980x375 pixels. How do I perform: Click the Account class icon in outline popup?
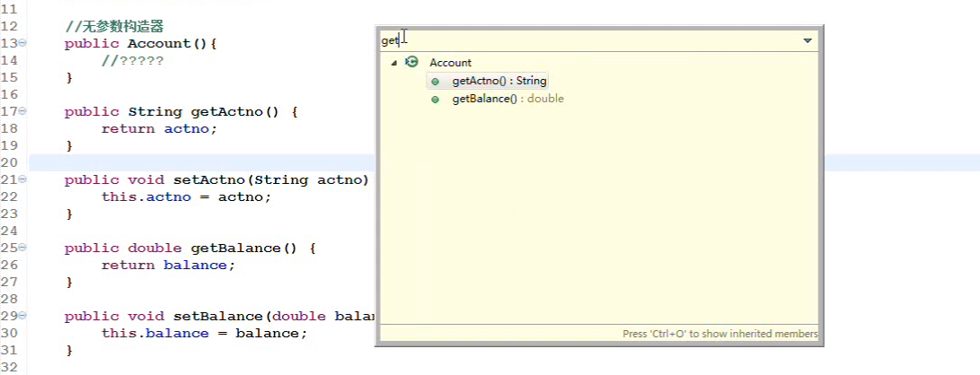[x=411, y=62]
